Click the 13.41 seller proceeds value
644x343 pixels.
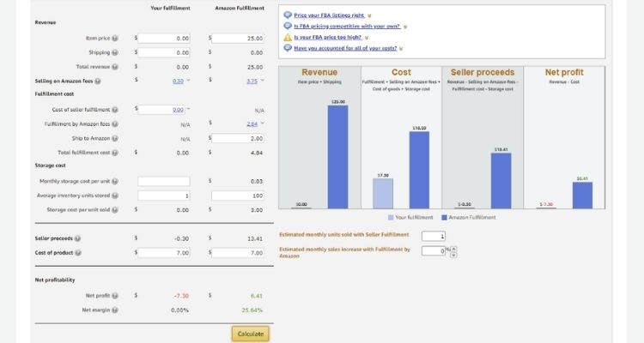255,238
